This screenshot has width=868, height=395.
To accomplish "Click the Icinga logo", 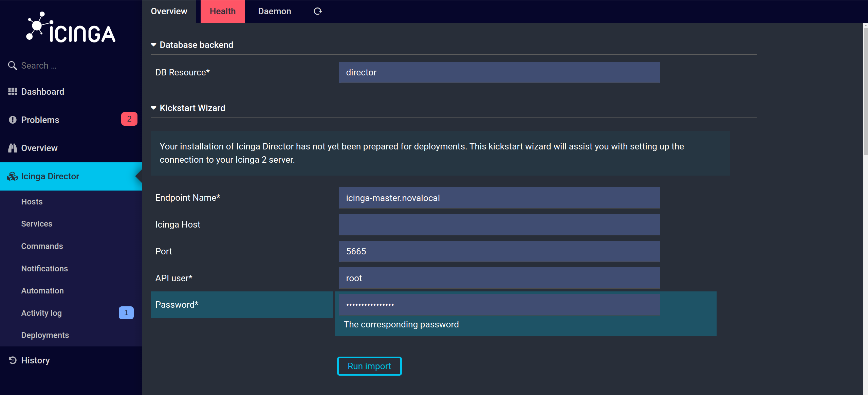I will [71, 27].
